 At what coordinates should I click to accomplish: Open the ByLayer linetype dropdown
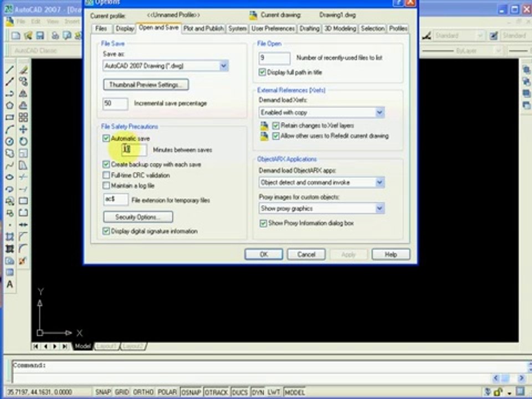click(462, 51)
